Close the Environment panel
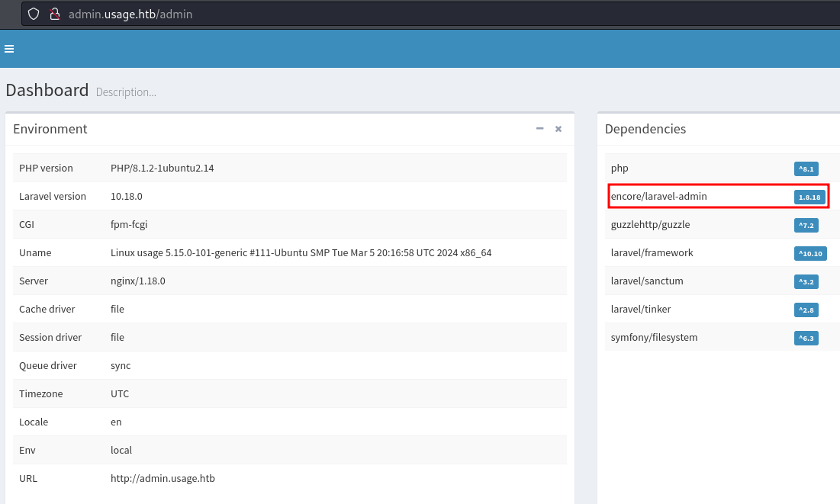This screenshot has height=504, width=840. tap(558, 129)
